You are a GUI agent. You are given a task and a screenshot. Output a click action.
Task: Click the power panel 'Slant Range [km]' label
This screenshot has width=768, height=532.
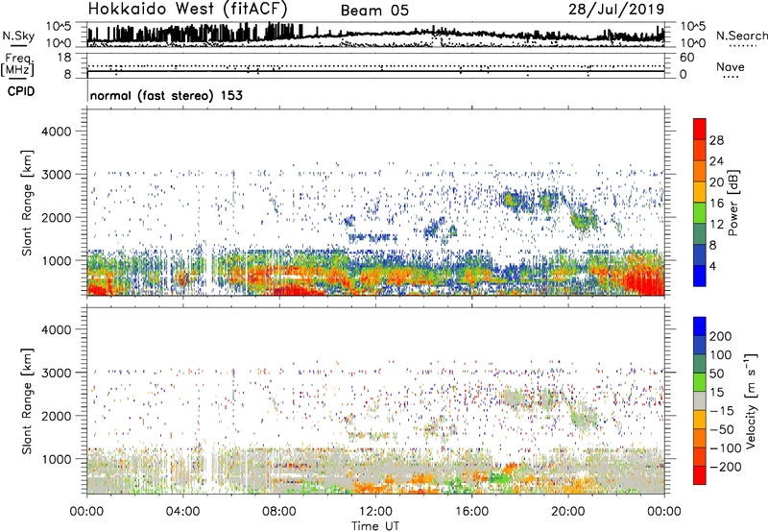click(x=27, y=203)
